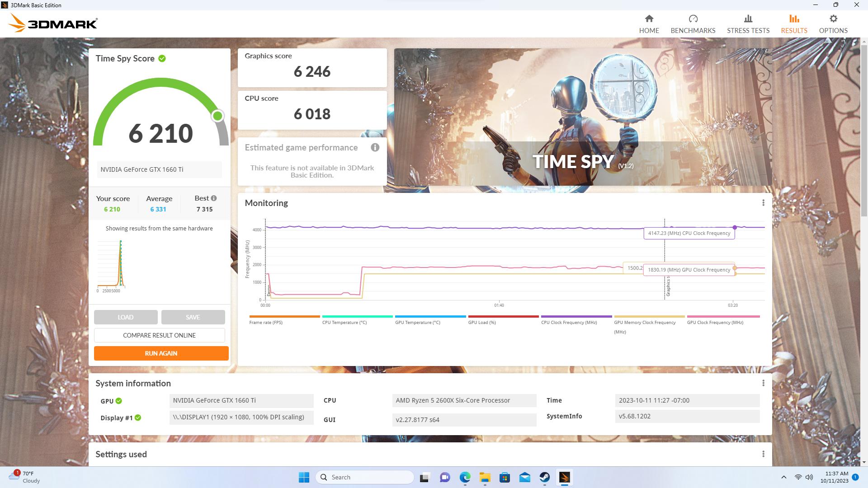Toggle CPU Temperature (°C) legend series
Viewport: 868px width, 488px height.
click(357, 320)
